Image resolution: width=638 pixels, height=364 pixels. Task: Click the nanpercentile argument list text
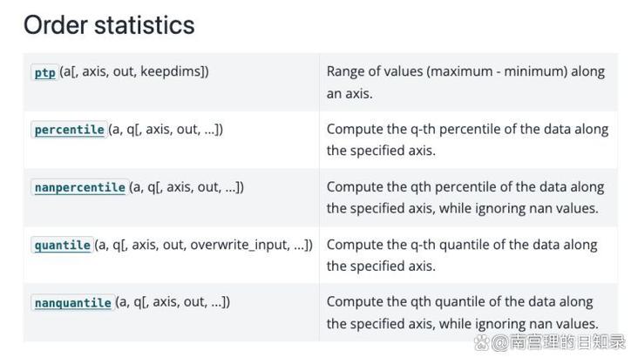[187, 187]
